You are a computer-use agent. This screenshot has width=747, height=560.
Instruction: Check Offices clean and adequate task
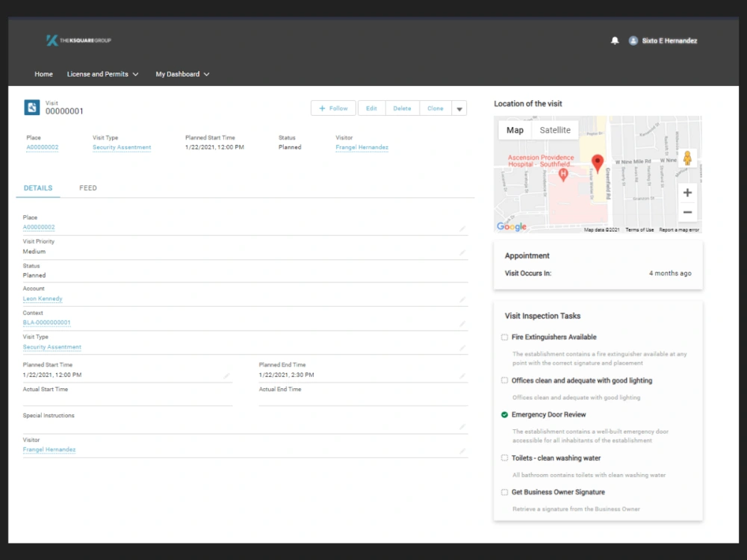(504, 381)
